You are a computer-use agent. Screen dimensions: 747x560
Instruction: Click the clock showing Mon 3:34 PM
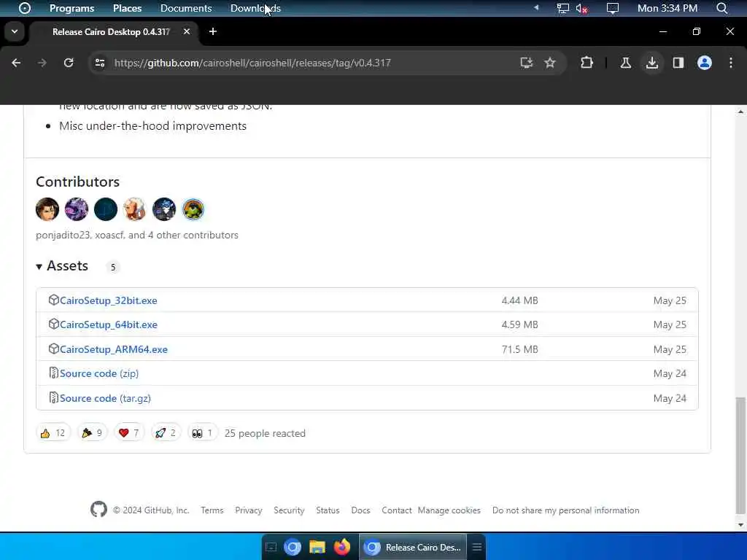[x=667, y=8]
